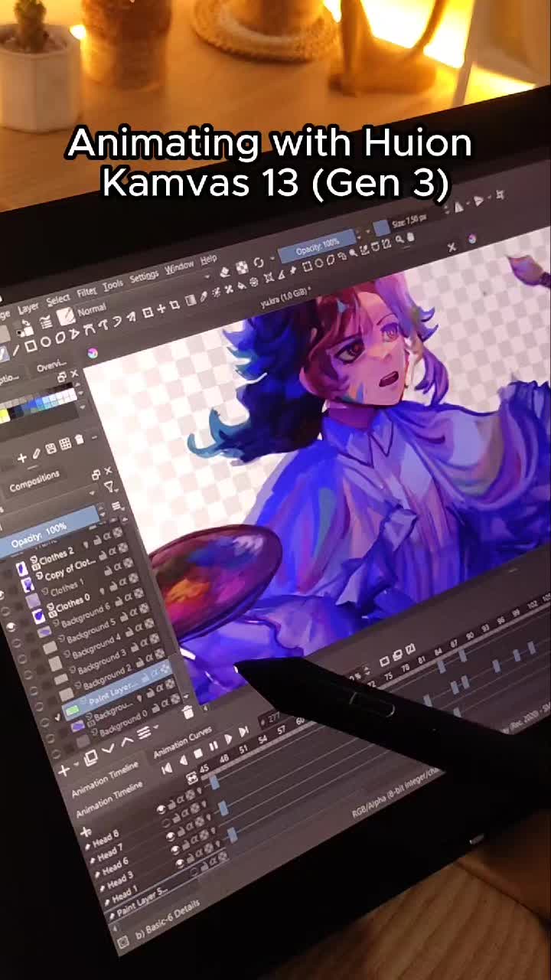
Task: Open the Window menu
Action: pos(179,267)
